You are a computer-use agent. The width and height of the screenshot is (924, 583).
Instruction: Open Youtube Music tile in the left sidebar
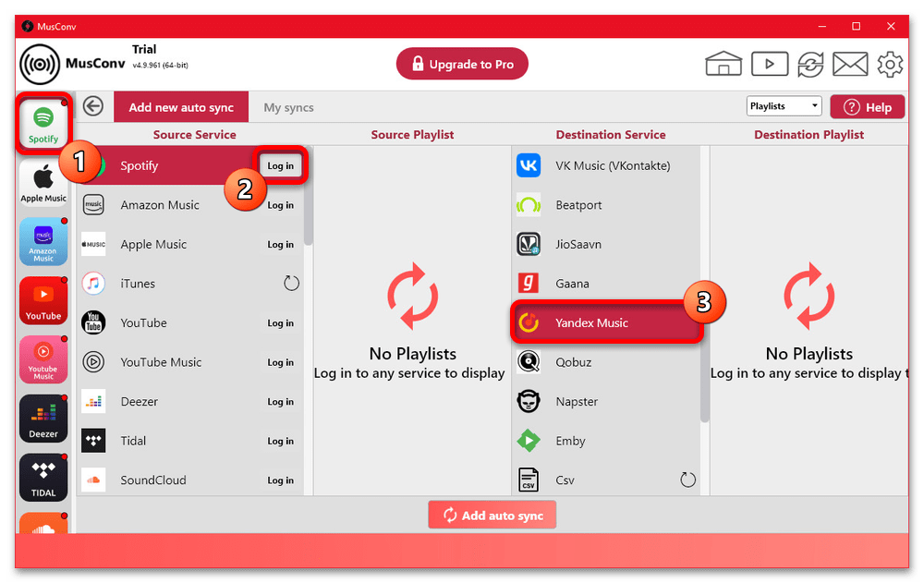tap(43, 359)
